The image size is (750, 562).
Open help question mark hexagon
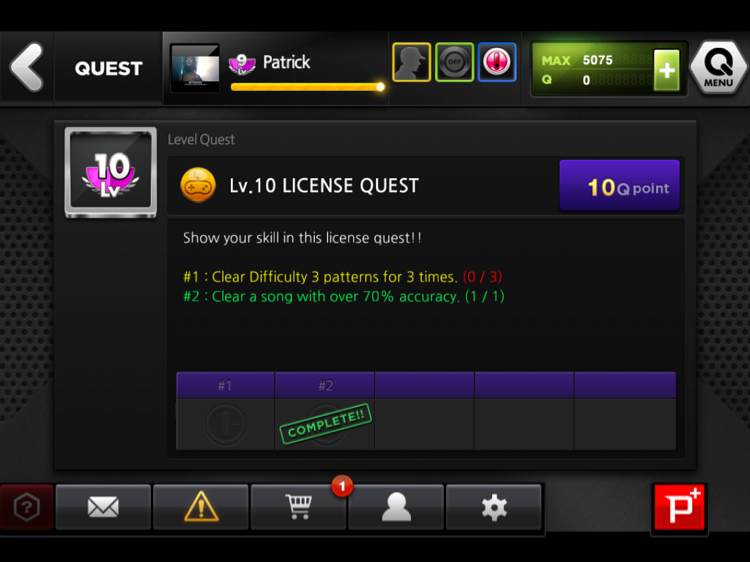(x=27, y=507)
